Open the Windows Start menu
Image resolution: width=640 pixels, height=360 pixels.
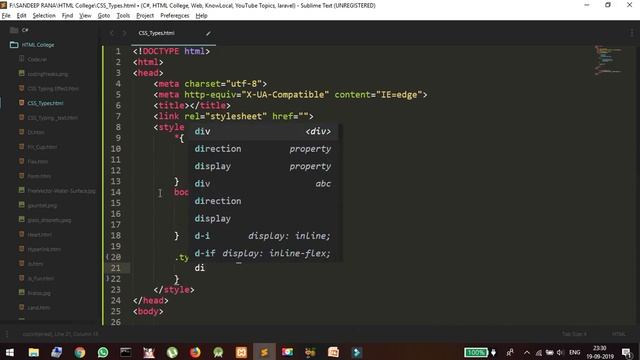point(10,352)
